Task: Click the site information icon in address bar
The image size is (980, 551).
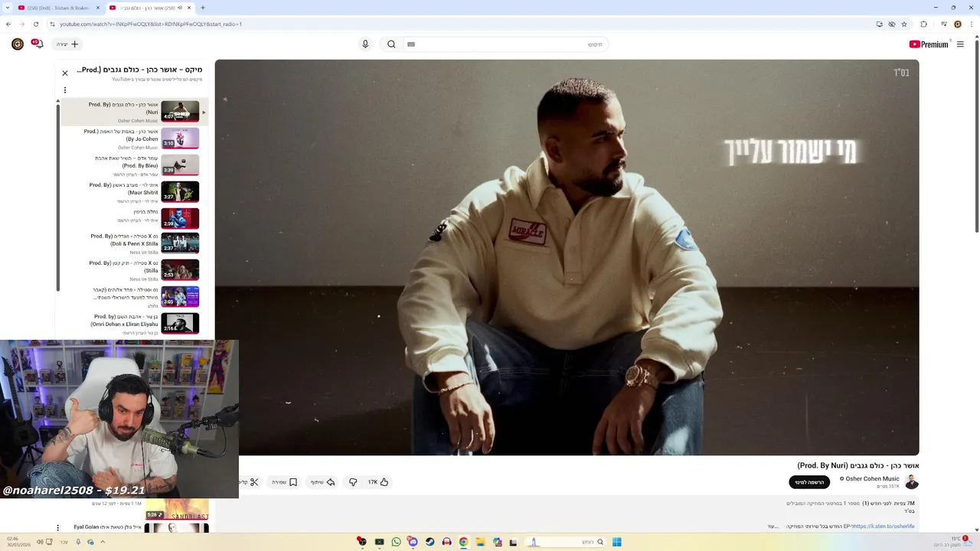Action: [52, 24]
